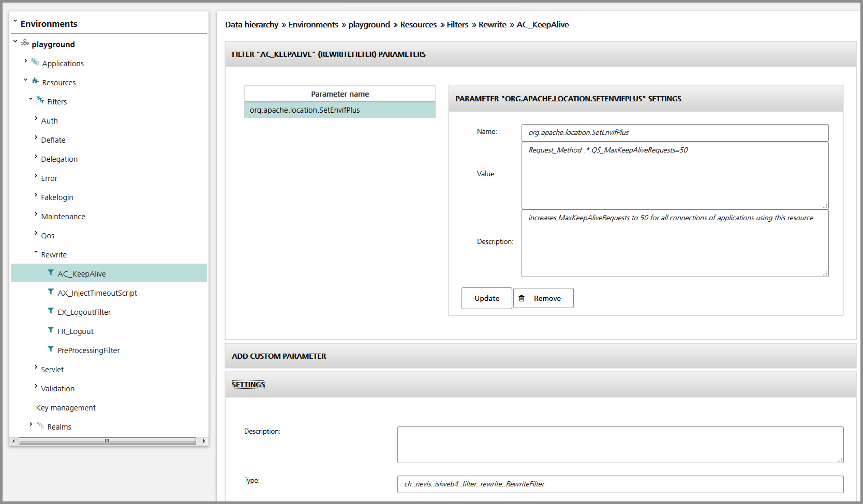The height and width of the screenshot is (504, 863).
Task: Click the Update button
Action: 487,298
